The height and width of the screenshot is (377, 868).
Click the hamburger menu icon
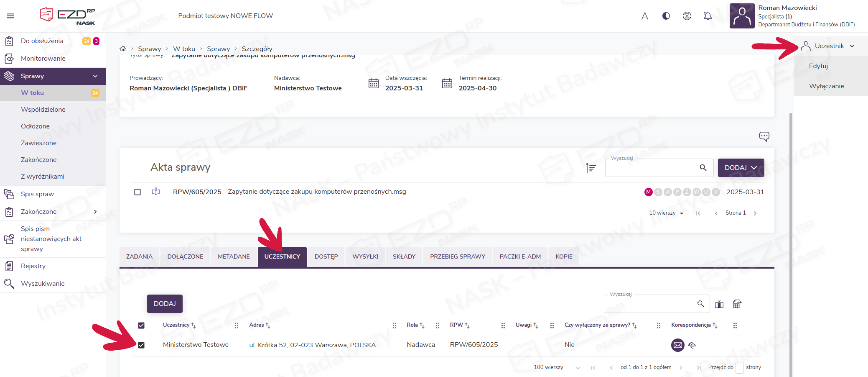click(x=10, y=16)
